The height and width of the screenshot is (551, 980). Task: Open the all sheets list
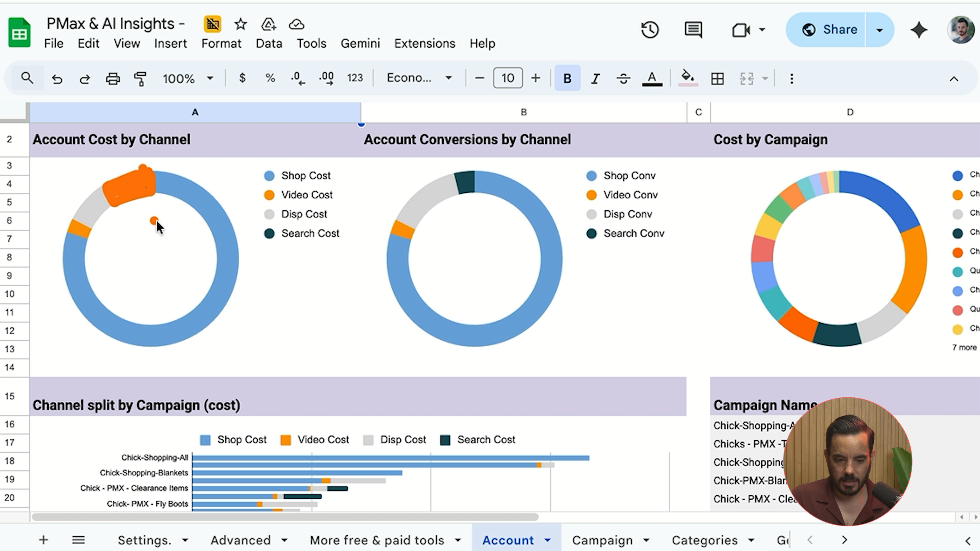point(78,540)
